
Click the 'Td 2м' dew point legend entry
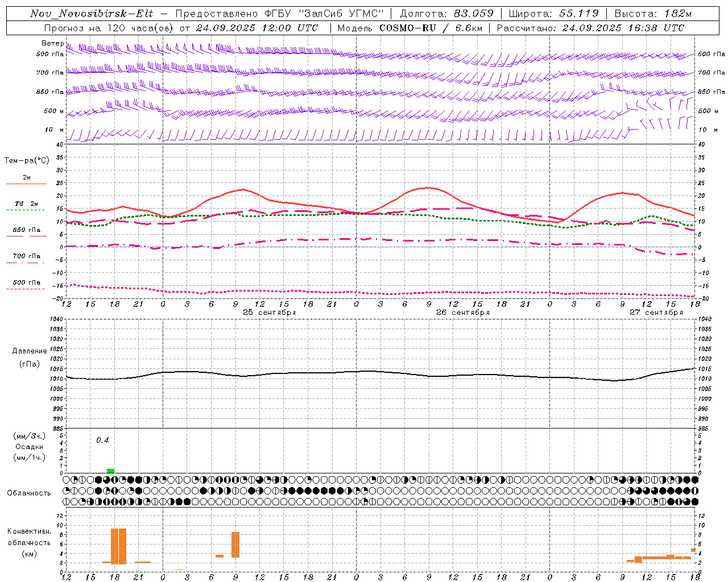click(x=27, y=203)
